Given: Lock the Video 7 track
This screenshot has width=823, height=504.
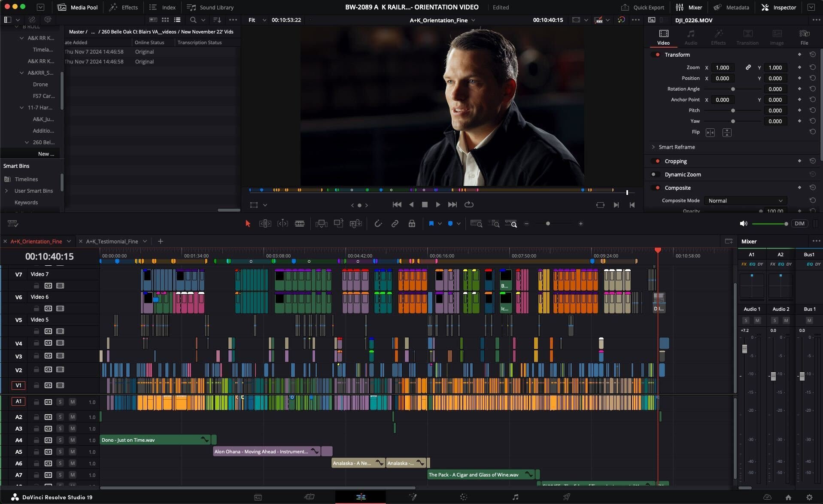Looking at the screenshot, I should (36, 285).
